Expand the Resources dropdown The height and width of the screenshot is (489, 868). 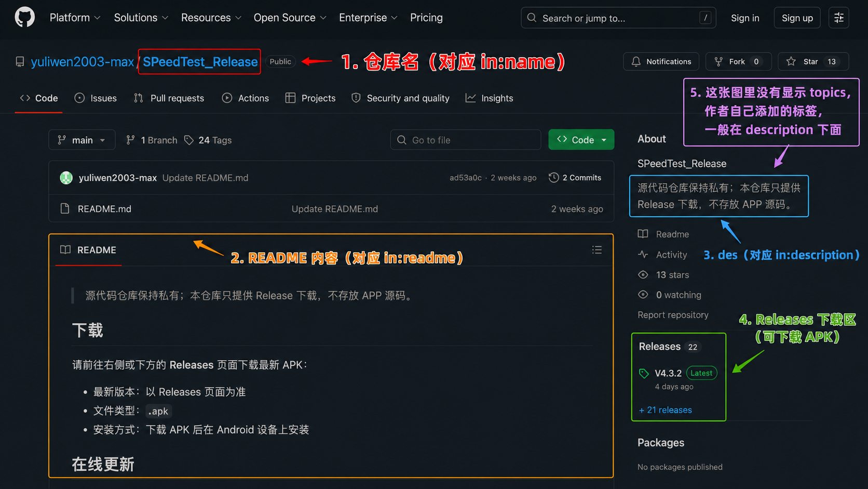[x=211, y=18]
